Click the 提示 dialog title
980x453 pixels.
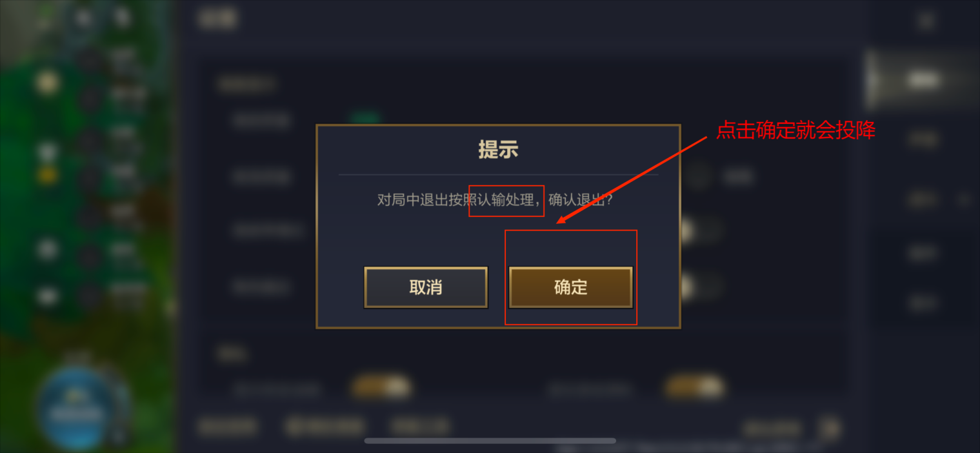click(498, 150)
